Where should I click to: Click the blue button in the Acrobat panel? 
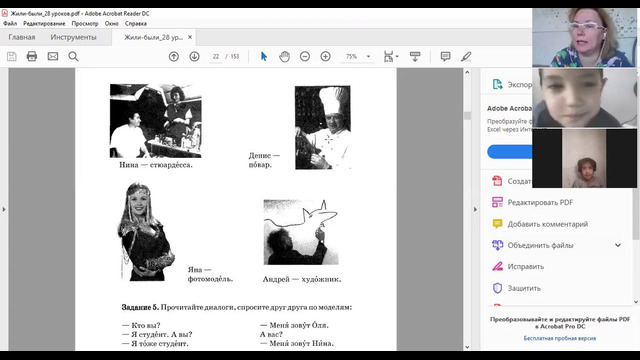click(510, 151)
